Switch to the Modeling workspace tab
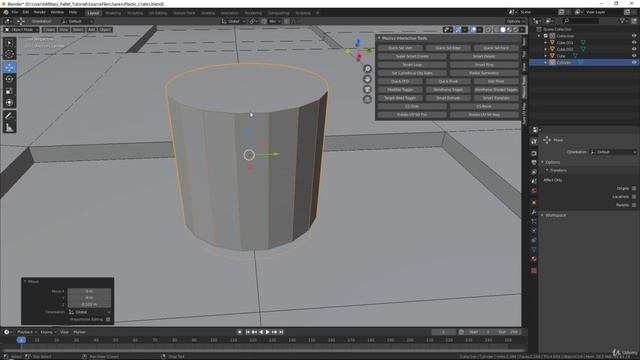640x360 pixels. click(x=113, y=13)
